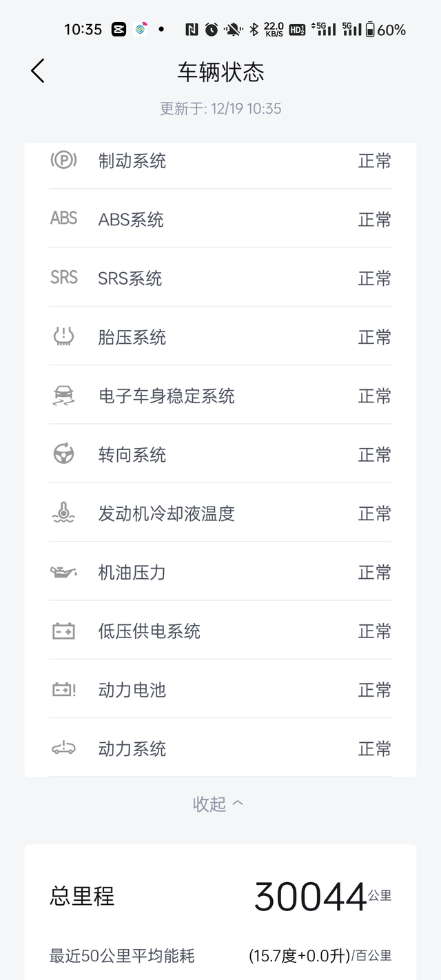The height and width of the screenshot is (980, 441).
Task: Tap 正常 next to 动力电池
Action: [x=374, y=689]
